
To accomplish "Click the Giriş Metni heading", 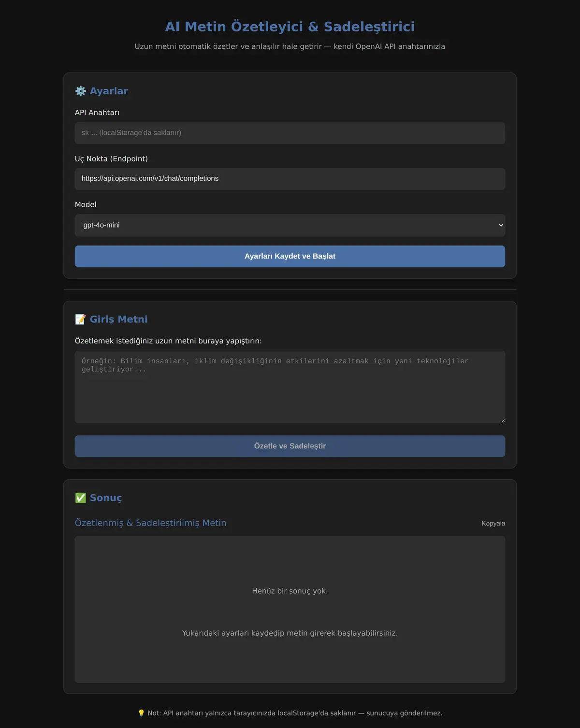I will 119,319.
